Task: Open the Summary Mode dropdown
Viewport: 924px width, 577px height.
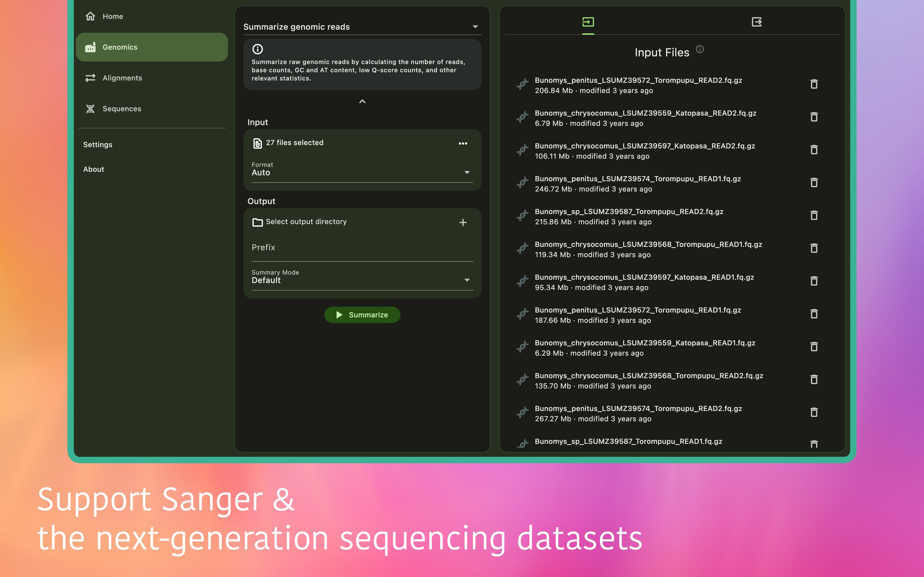Action: pyautogui.click(x=466, y=280)
